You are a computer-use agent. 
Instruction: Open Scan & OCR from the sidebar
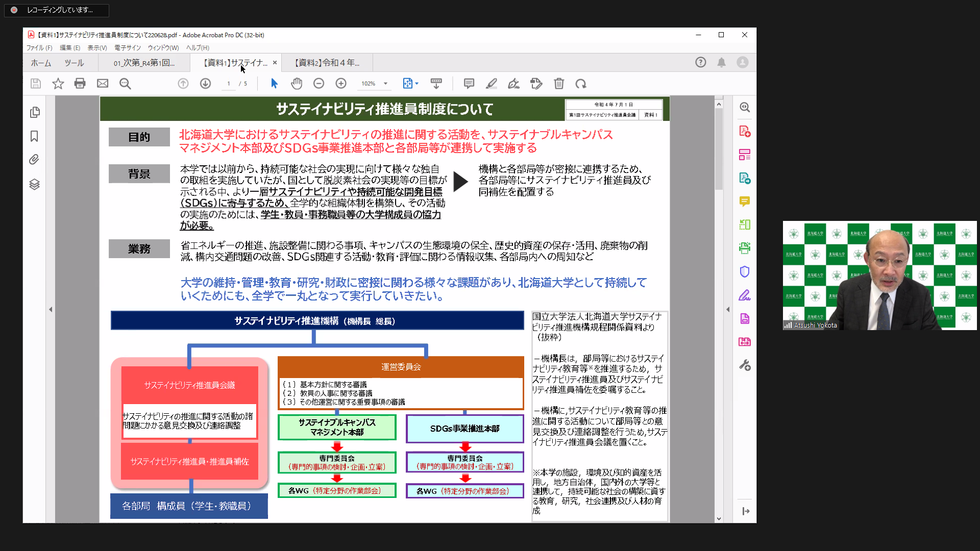(x=745, y=248)
